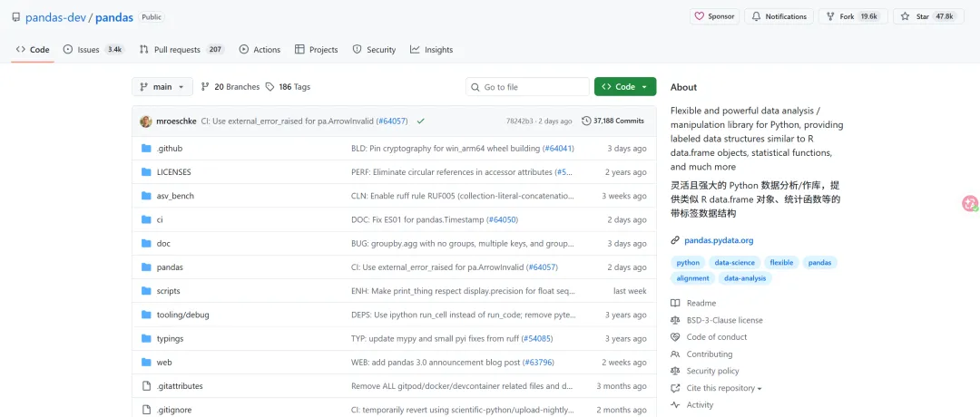Click the scripts folder icon
The image size is (980, 417).
click(x=146, y=291)
